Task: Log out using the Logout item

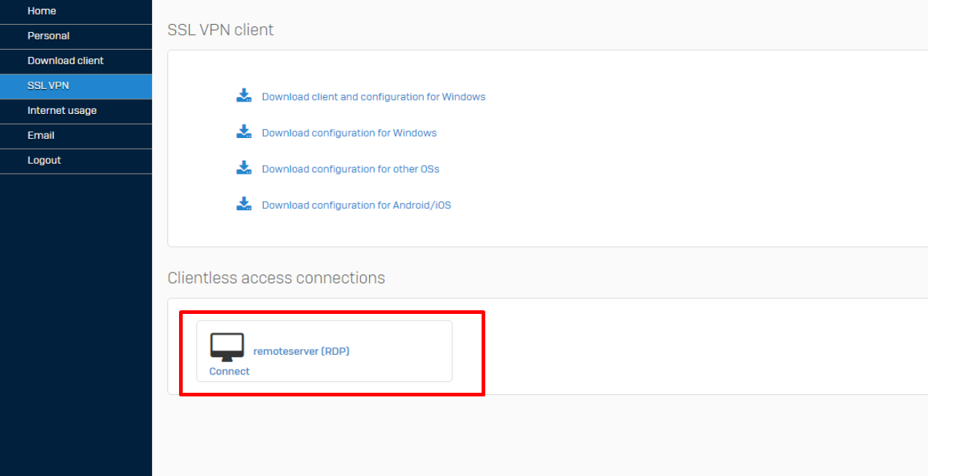Action: 44,160
